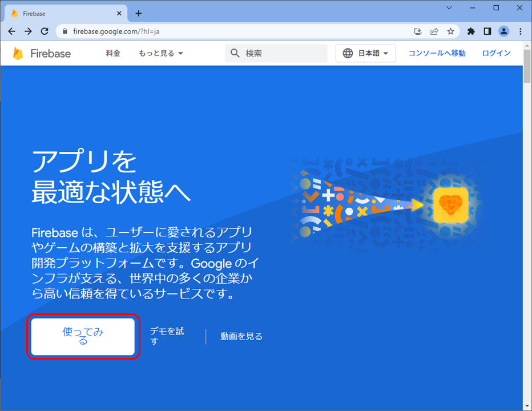Open the 料金 pricing menu item
Image resolution: width=532 pixels, height=411 pixels.
[113, 53]
